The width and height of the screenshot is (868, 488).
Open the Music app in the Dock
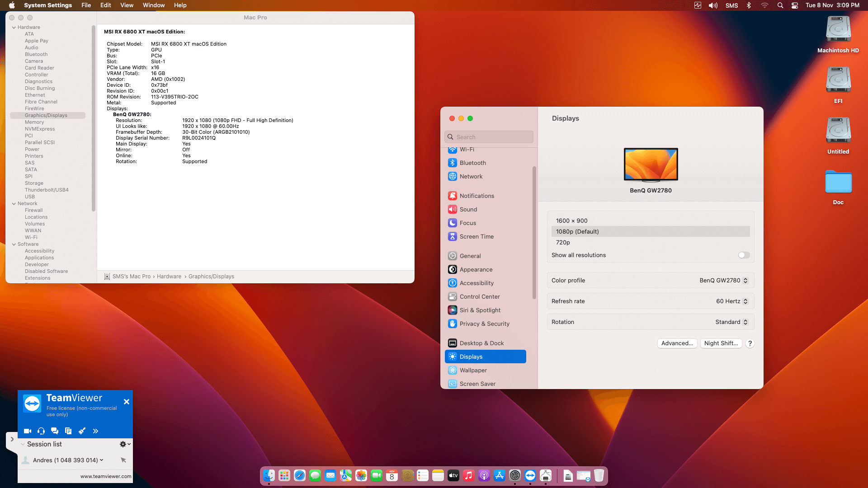point(469,475)
